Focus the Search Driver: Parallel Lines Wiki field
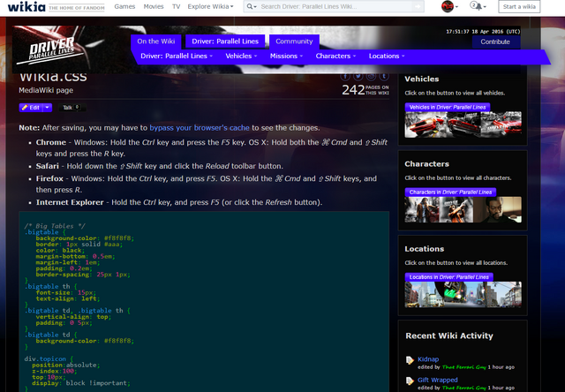The width and height of the screenshot is (565, 392). tap(335, 6)
